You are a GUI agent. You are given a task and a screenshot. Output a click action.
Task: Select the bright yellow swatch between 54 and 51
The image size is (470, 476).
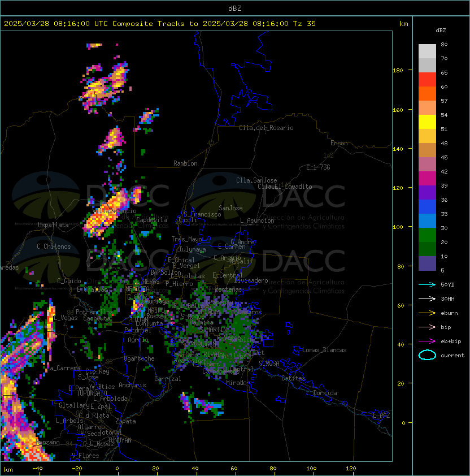point(427,122)
